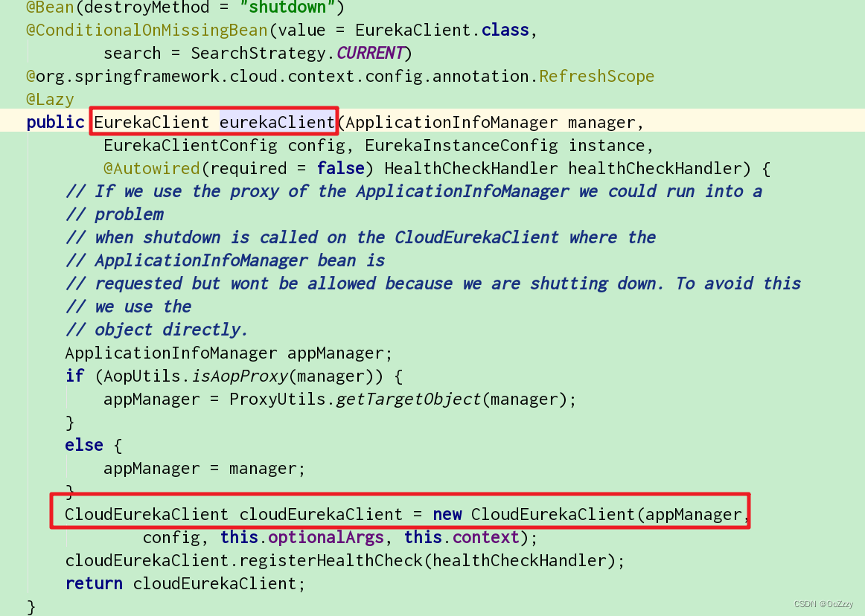The image size is (865, 616).
Task: Click the "// problem" comment line
Action: point(115,214)
